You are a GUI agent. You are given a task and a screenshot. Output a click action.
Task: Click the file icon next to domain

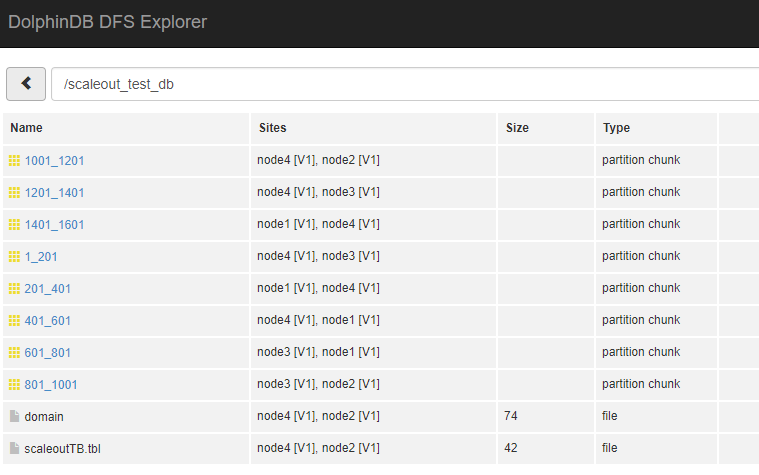click(14, 417)
